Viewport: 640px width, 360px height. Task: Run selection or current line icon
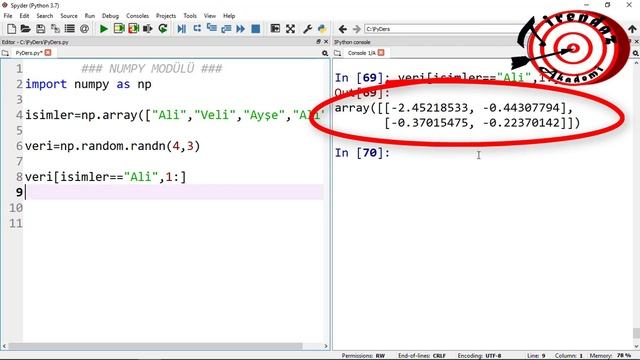tap(148, 29)
